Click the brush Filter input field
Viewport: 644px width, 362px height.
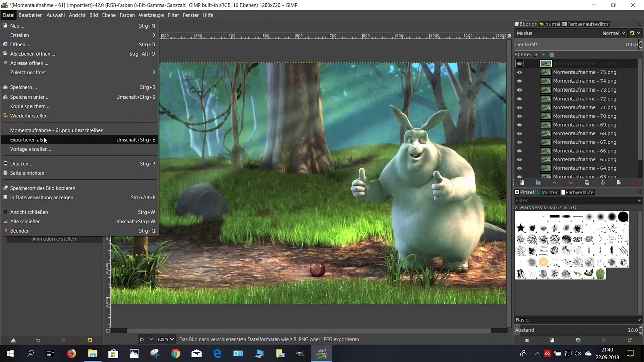pyautogui.click(x=576, y=201)
